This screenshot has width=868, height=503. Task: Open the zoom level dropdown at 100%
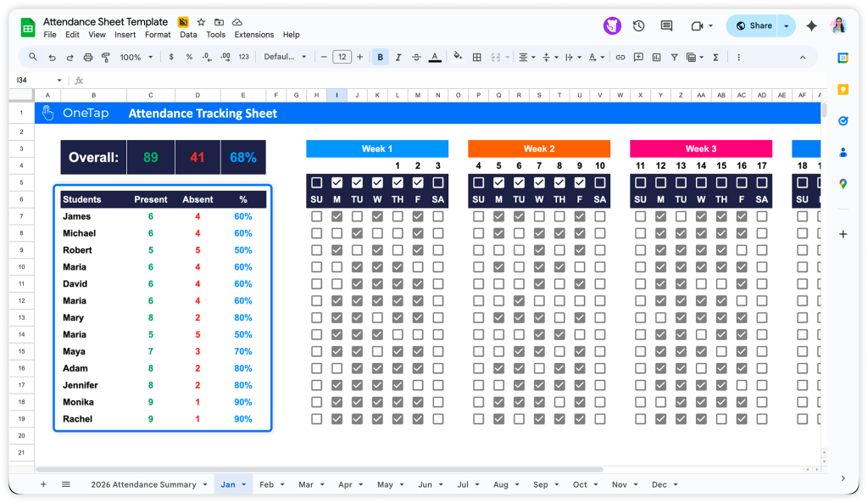(x=136, y=57)
